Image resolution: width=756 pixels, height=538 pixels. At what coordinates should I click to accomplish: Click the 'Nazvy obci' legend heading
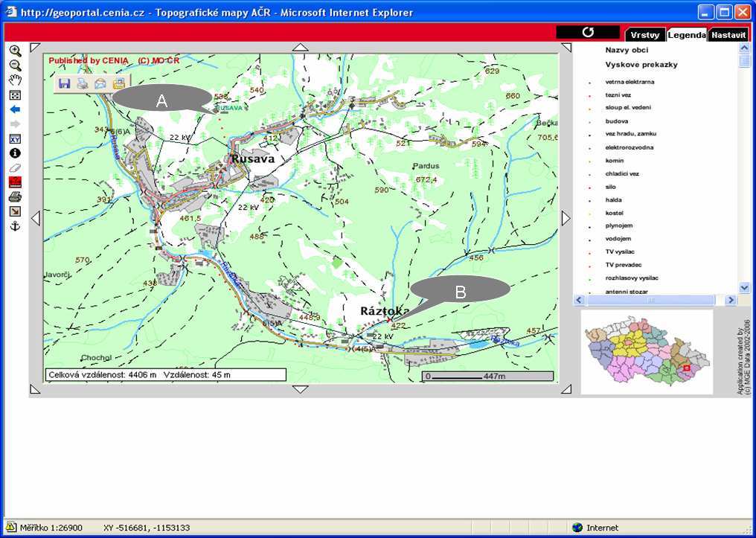[x=627, y=50]
